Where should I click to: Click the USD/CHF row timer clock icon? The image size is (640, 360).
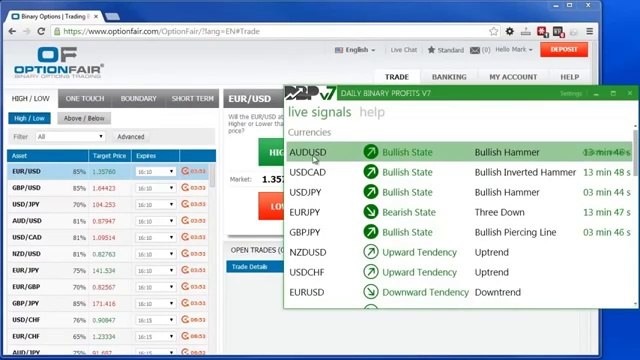pos(185,320)
